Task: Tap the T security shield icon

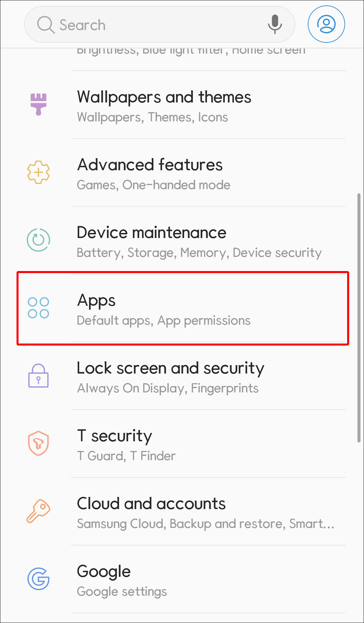Action: point(38,443)
